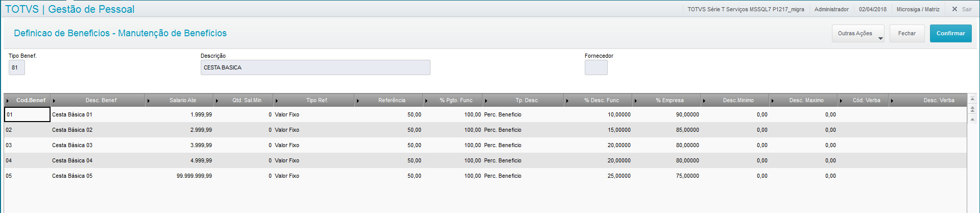Focus the empty Fornecedor field
The height and width of the screenshot is (213, 980).
pos(595,67)
